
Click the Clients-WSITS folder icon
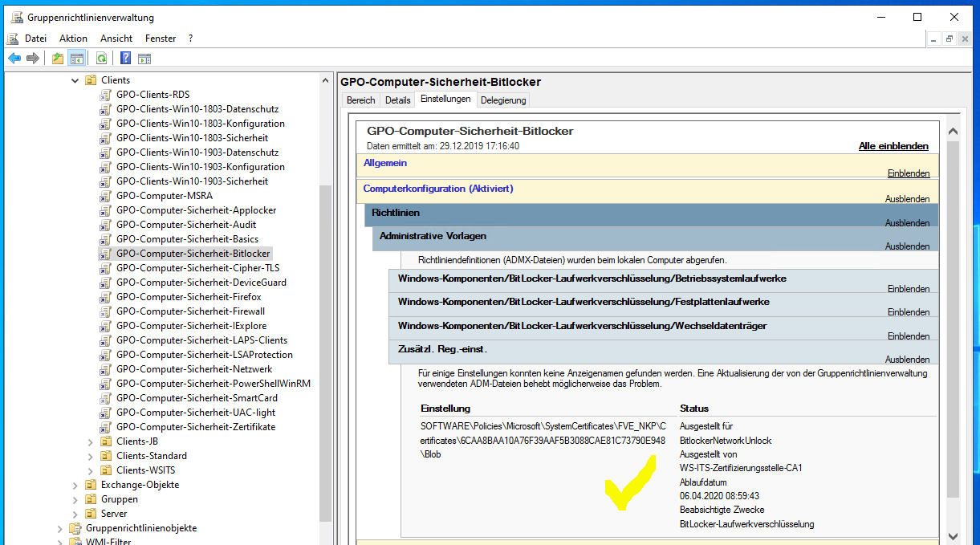tap(106, 470)
